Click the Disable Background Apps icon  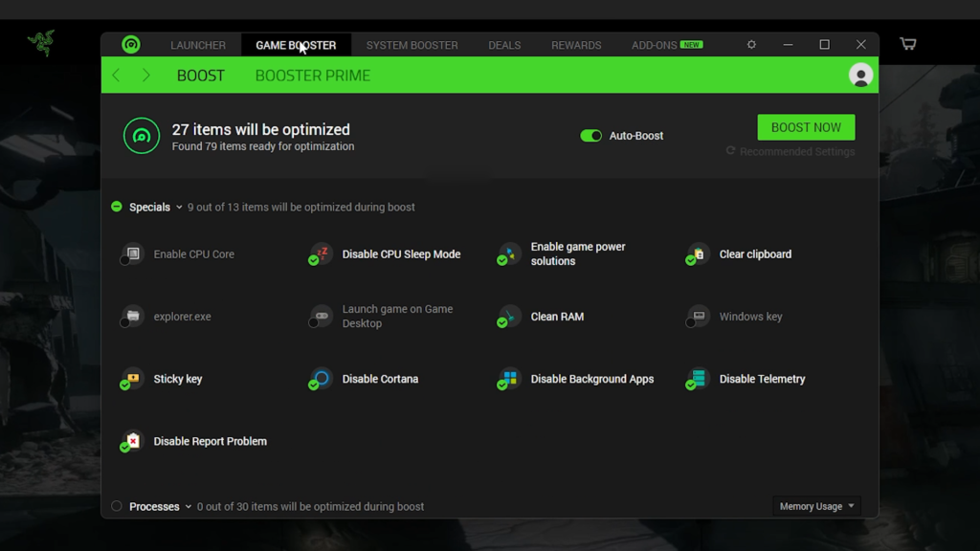click(x=509, y=379)
